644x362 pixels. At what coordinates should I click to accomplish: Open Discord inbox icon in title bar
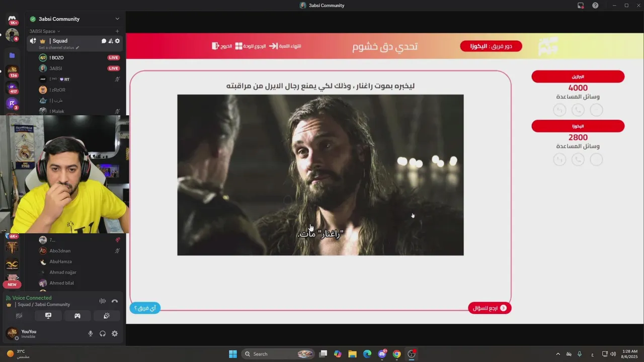coord(581,6)
